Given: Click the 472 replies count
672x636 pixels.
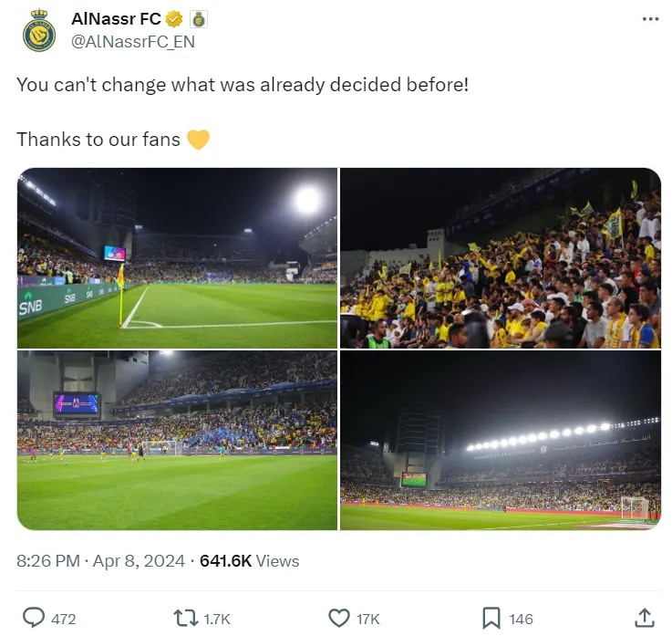Looking at the screenshot, I should (x=64, y=619).
